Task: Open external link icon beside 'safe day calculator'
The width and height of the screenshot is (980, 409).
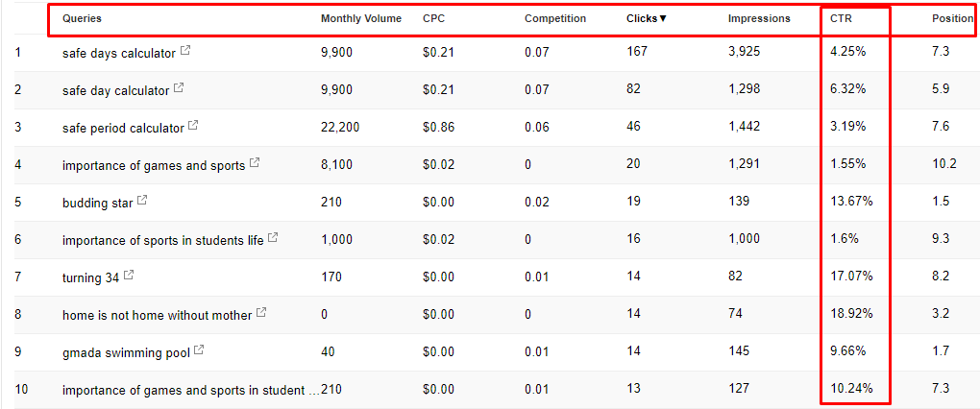Action: (179, 88)
